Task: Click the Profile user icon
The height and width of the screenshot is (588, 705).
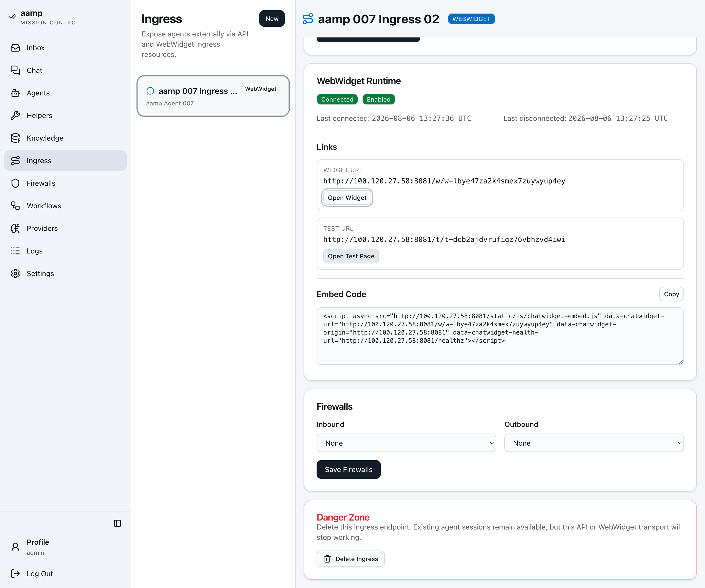Action: 15,547
